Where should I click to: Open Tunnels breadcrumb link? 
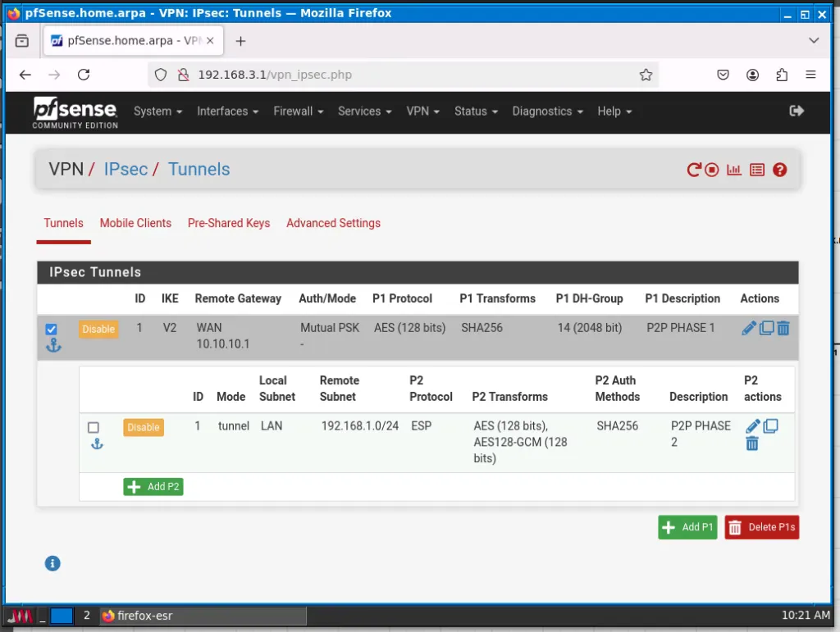coord(199,169)
